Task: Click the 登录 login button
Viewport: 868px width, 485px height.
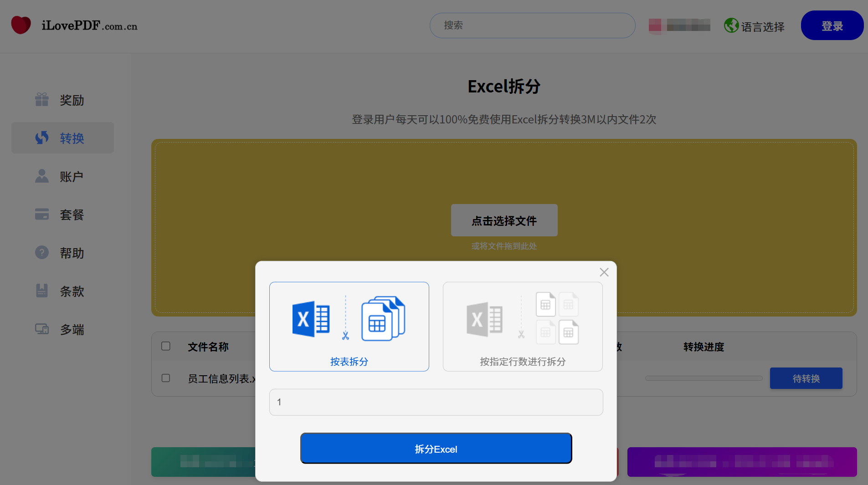Action: (x=832, y=26)
